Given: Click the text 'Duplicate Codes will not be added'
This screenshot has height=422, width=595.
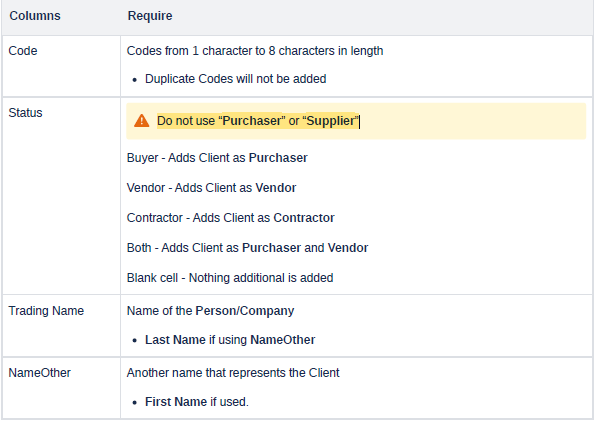Looking at the screenshot, I should click(x=236, y=79).
